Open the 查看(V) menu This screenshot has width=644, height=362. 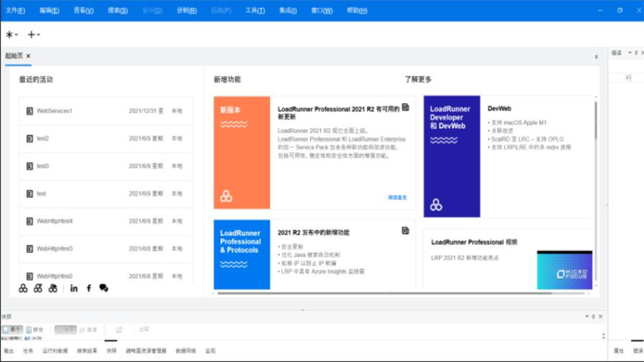coord(83,10)
